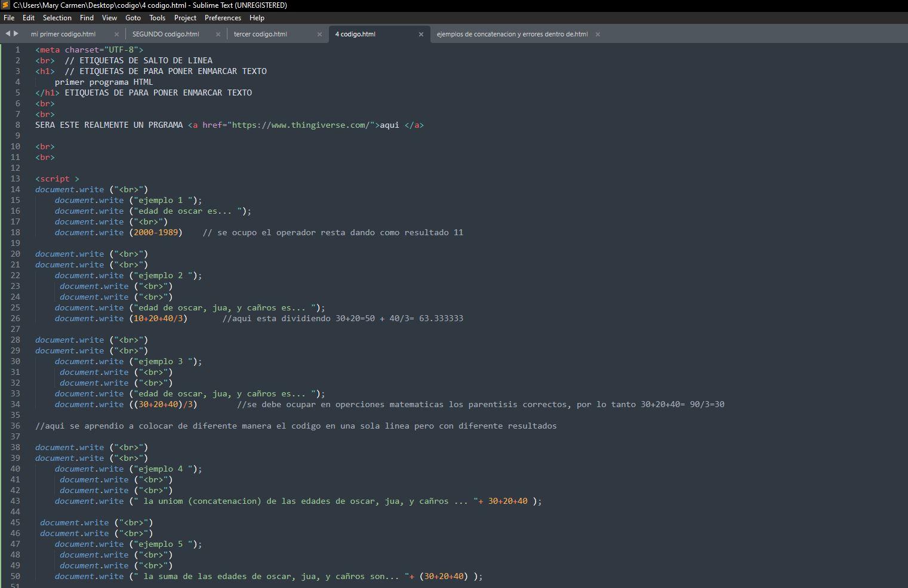Open the File menu

[9, 18]
